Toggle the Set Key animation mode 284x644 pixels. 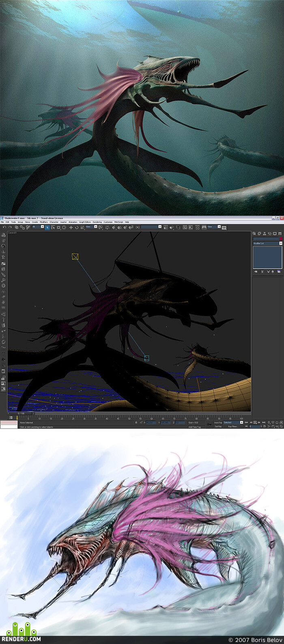(x=218, y=426)
